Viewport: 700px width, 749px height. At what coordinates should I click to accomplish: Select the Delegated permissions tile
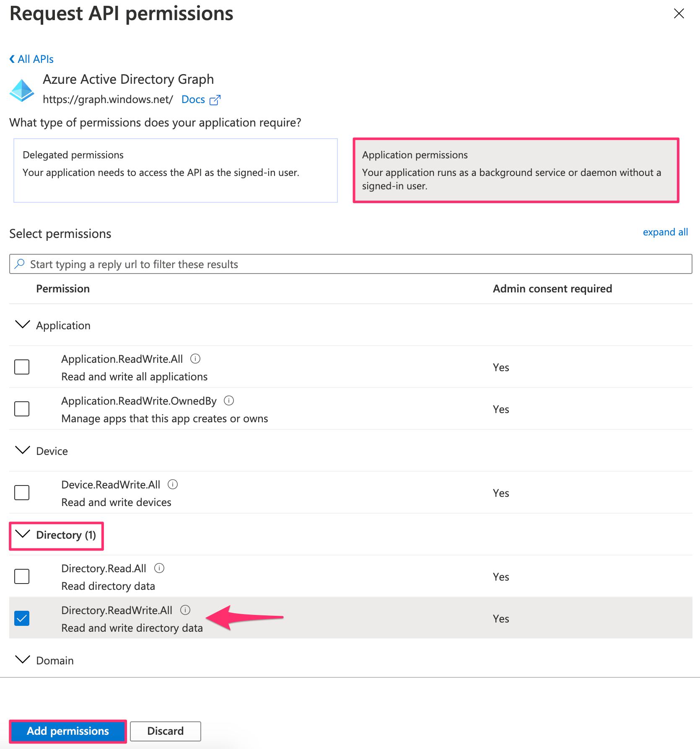click(175, 170)
